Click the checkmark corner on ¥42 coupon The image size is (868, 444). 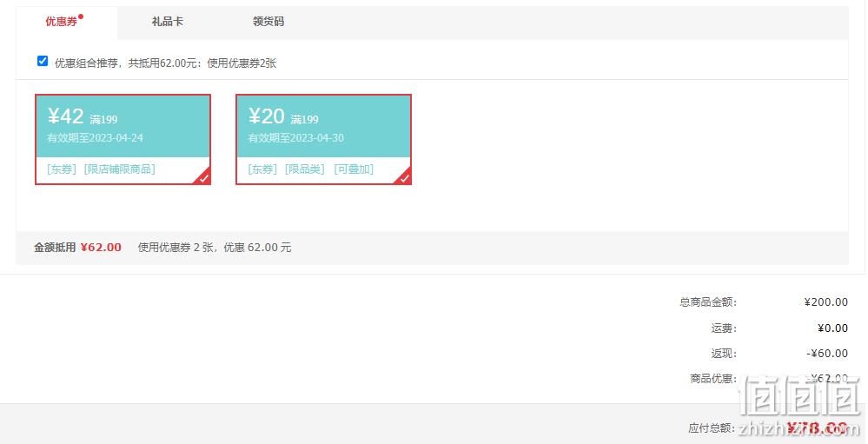pos(203,177)
